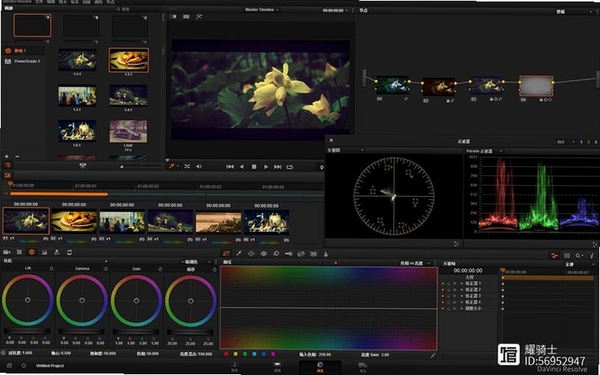Play the clip in reverse
Viewport: 600px width, 375px height.
coord(241,166)
